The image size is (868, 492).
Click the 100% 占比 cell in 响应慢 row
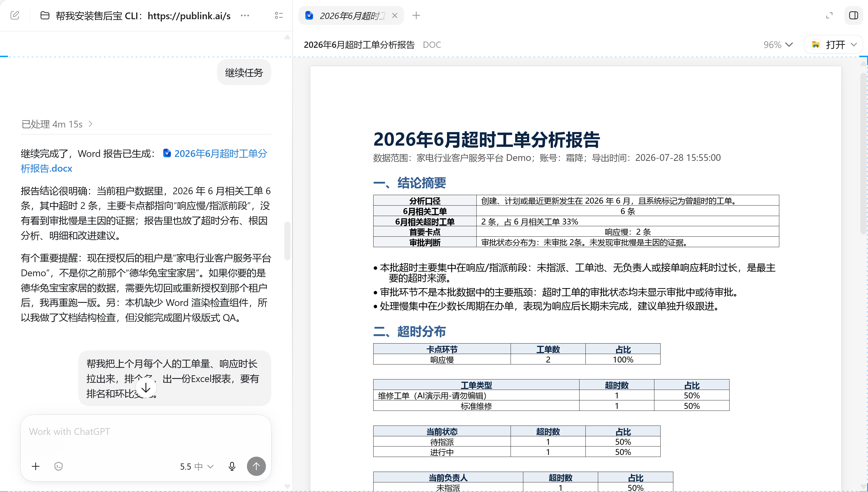pos(623,360)
